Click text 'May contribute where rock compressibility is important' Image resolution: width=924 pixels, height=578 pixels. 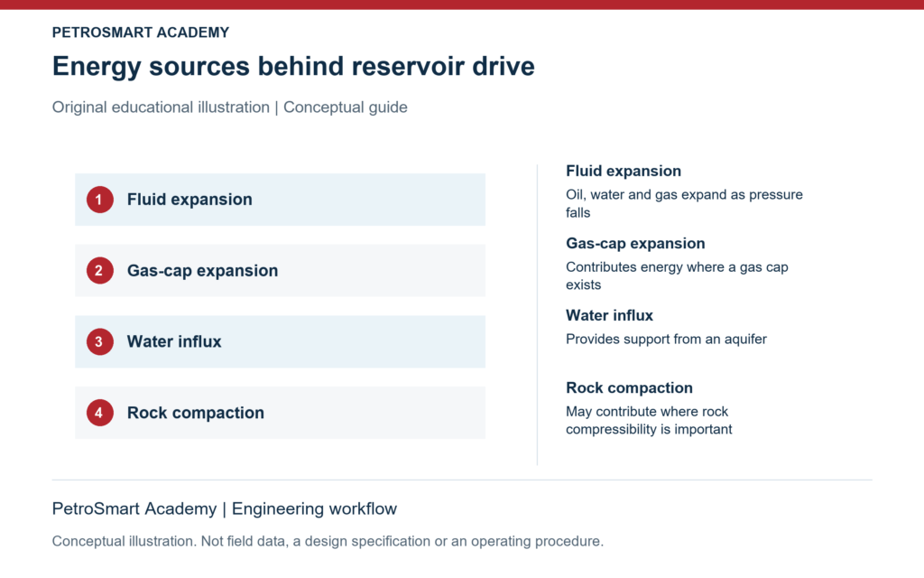coord(649,421)
